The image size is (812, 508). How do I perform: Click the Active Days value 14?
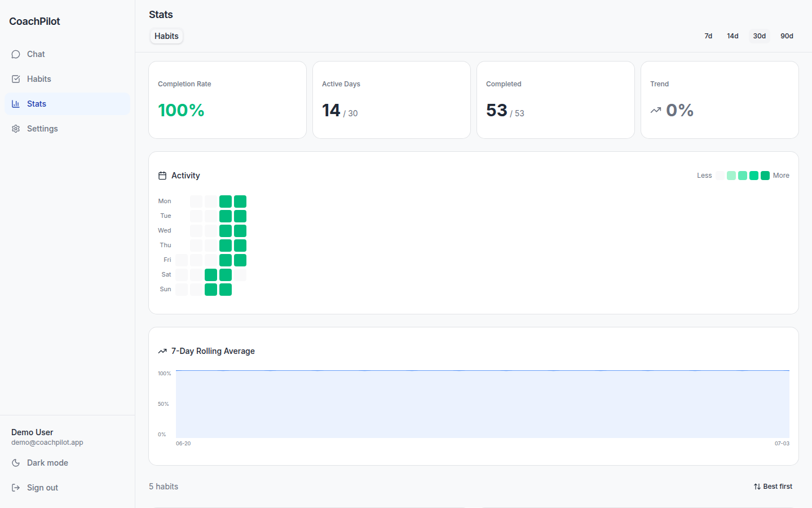tap(331, 110)
